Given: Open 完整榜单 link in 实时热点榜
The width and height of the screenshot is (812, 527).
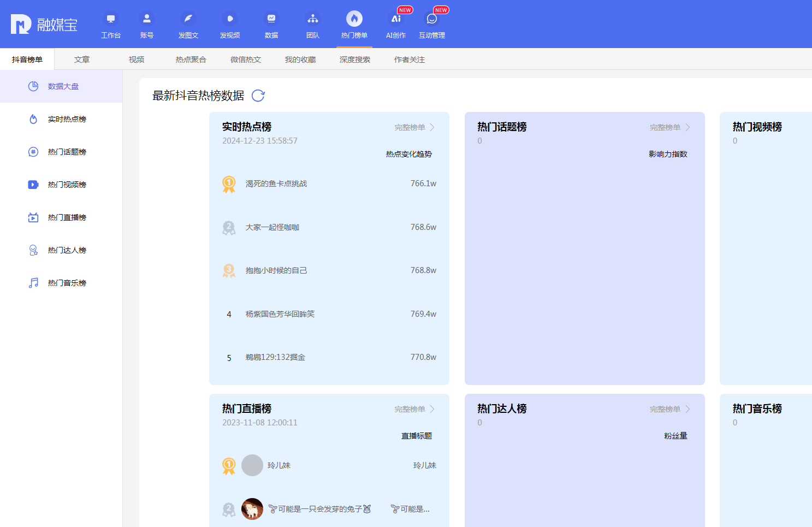Looking at the screenshot, I should pyautogui.click(x=410, y=127).
